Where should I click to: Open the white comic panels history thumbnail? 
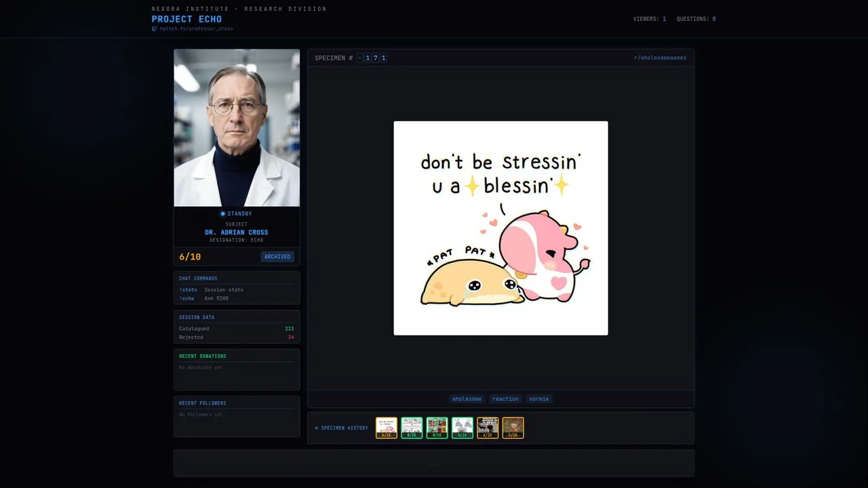[412, 428]
